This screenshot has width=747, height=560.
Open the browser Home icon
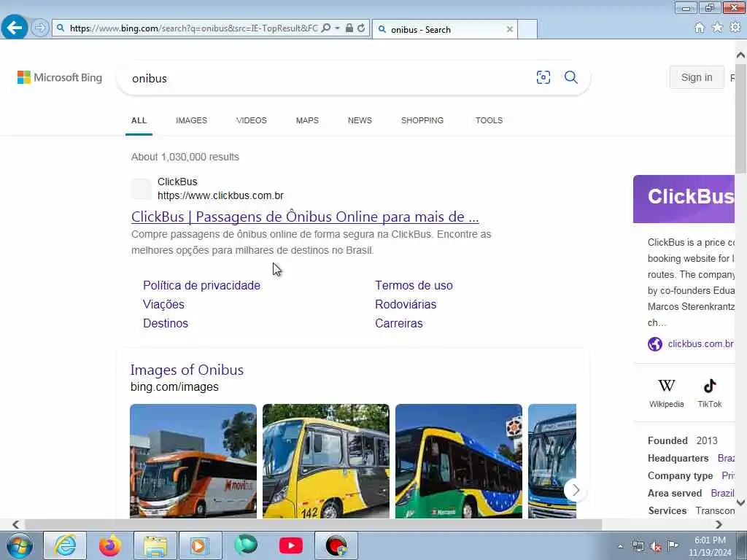699,28
